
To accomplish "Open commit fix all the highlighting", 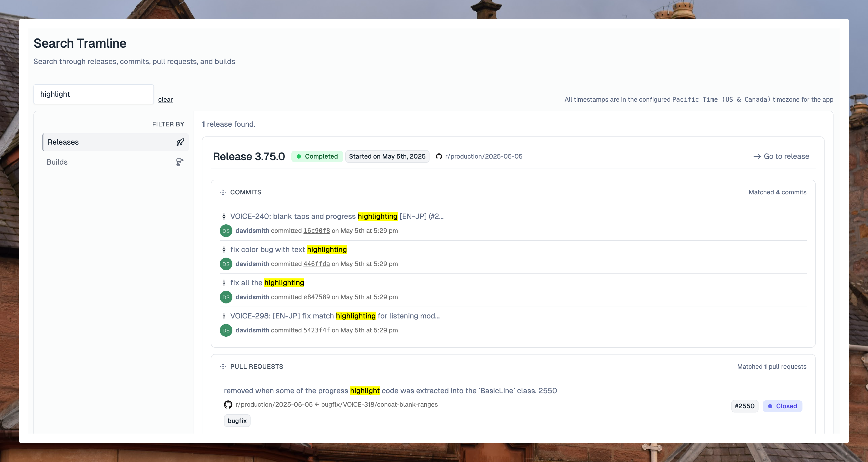I will point(267,283).
